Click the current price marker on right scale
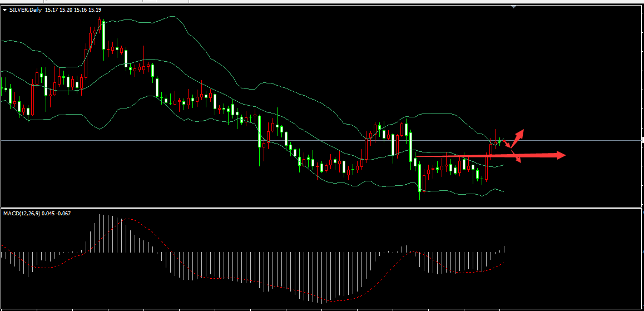This screenshot has width=644, height=311. [x=642, y=140]
